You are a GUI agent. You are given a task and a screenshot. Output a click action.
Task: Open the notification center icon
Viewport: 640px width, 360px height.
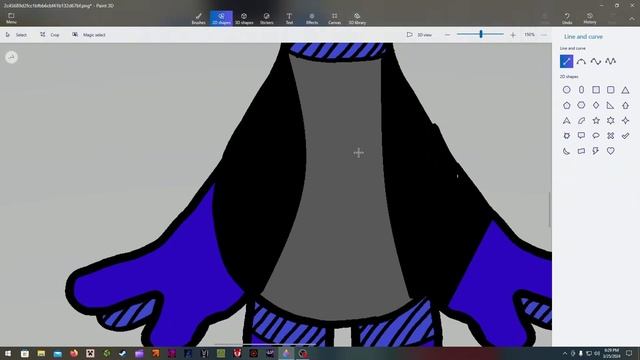click(629, 353)
